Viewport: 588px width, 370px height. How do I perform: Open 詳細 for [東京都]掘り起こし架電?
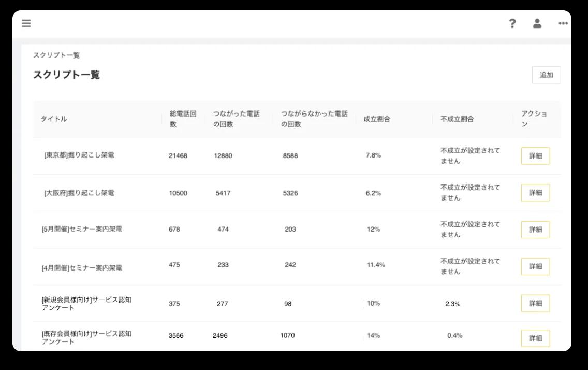pyautogui.click(x=535, y=155)
